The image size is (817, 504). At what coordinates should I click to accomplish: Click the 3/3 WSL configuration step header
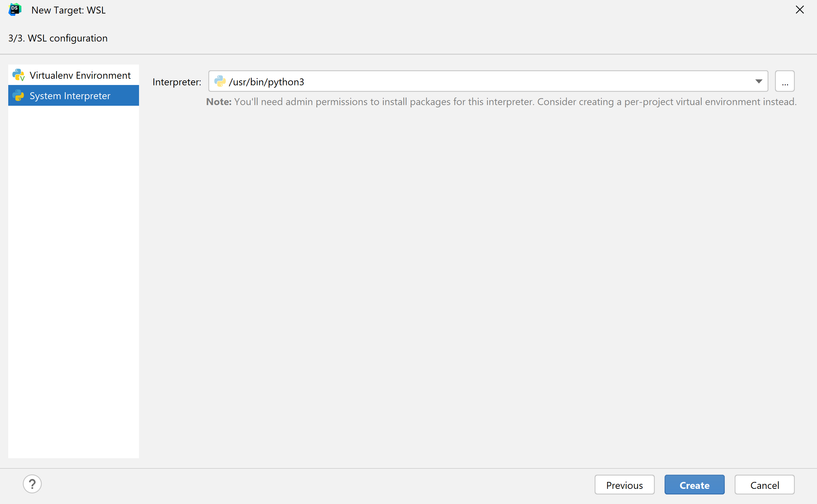(x=58, y=38)
